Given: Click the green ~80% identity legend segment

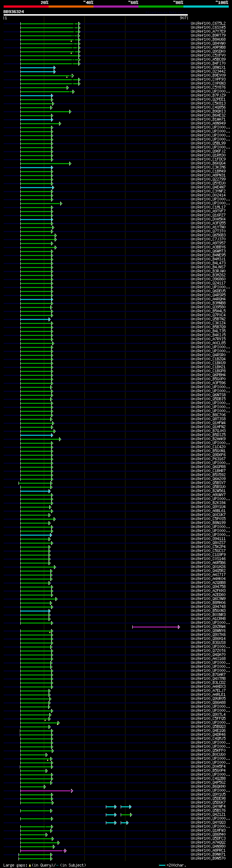Looking at the screenshot, I should [161, 7].
